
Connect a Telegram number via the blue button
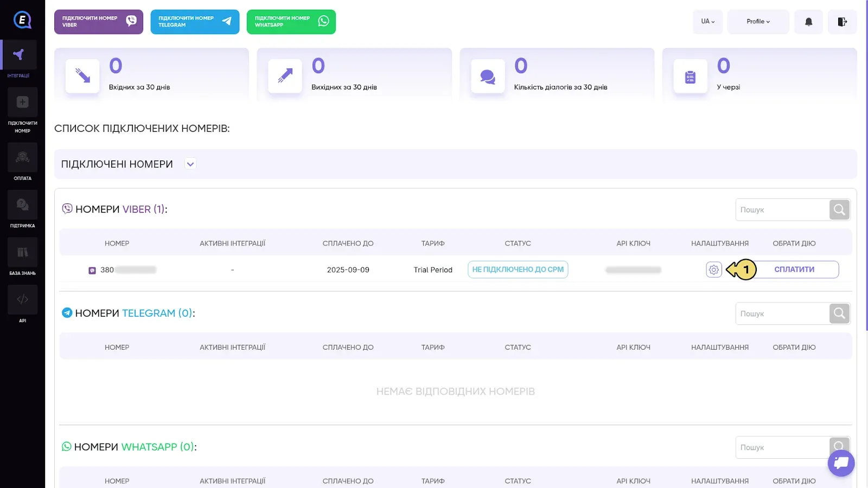click(x=195, y=22)
